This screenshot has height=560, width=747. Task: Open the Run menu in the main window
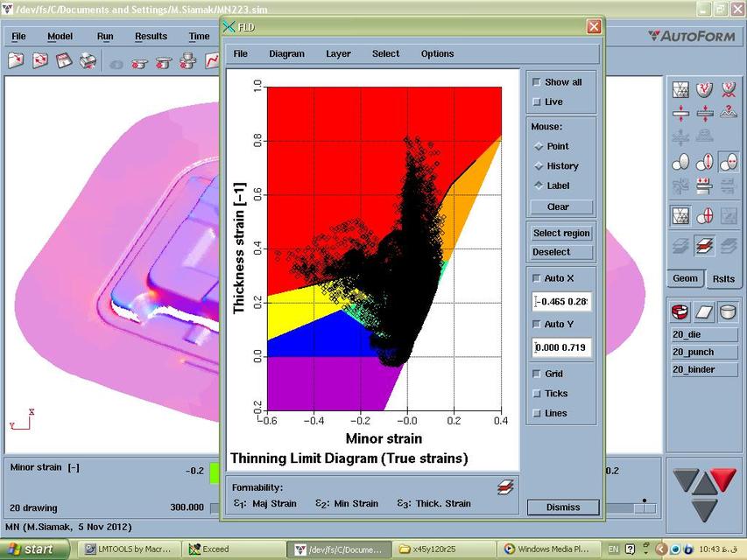pyautogui.click(x=105, y=36)
